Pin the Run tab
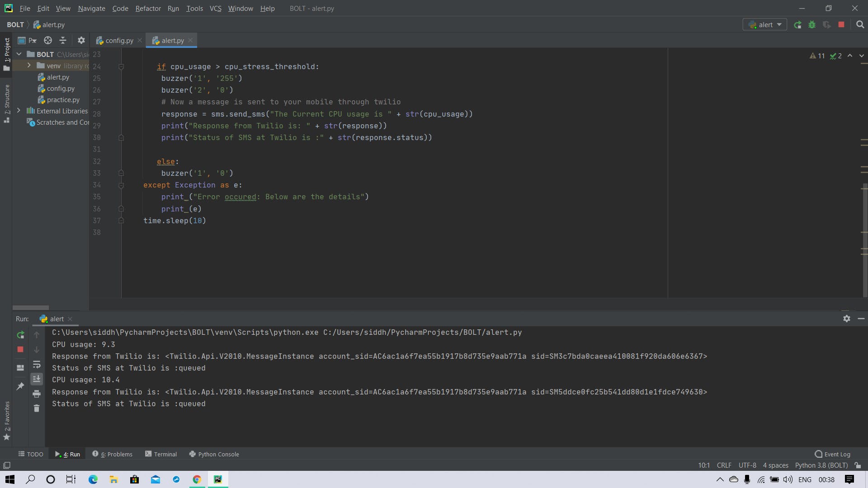This screenshot has height=488, width=868. point(20,386)
